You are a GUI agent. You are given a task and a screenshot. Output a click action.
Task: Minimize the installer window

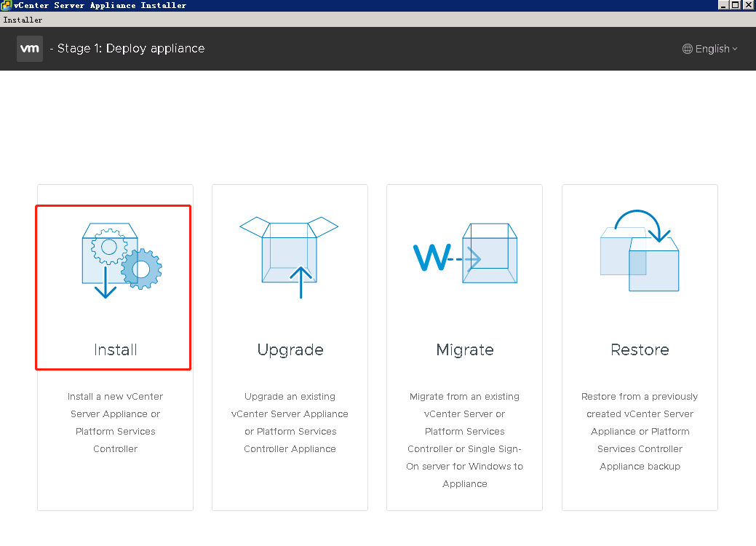(723, 5)
